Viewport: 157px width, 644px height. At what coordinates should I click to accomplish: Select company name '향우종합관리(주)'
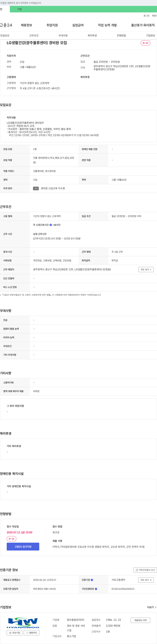point(76,620)
